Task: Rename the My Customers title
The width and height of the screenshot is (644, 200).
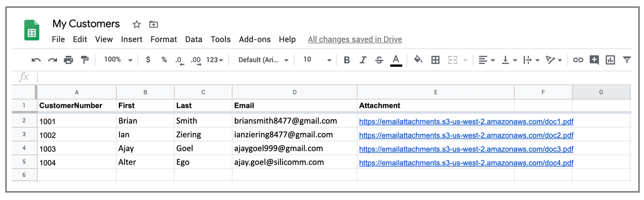Action: [x=86, y=24]
